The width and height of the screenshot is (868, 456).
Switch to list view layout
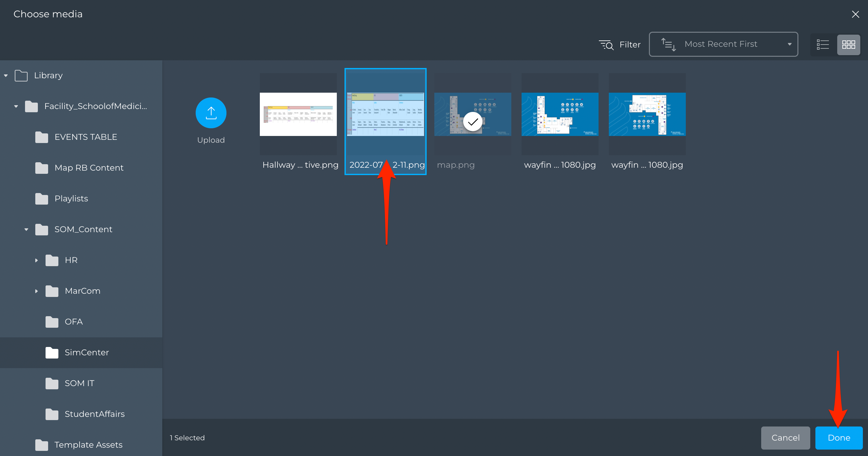coord(822,45)
